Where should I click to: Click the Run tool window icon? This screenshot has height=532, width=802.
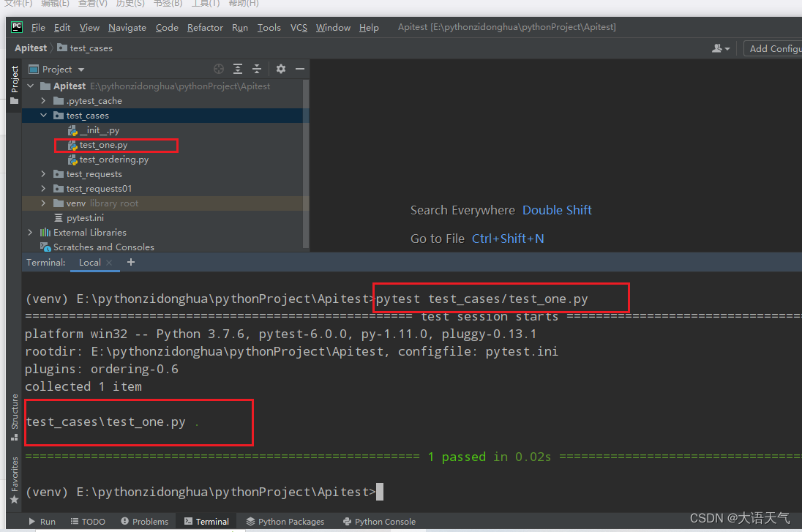click(x=42, y=521)
